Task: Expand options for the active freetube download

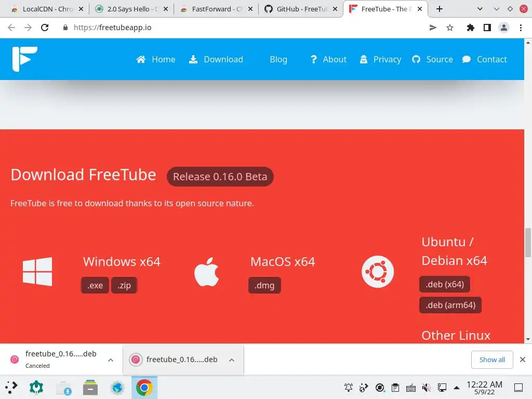Action: click(232, 360)
